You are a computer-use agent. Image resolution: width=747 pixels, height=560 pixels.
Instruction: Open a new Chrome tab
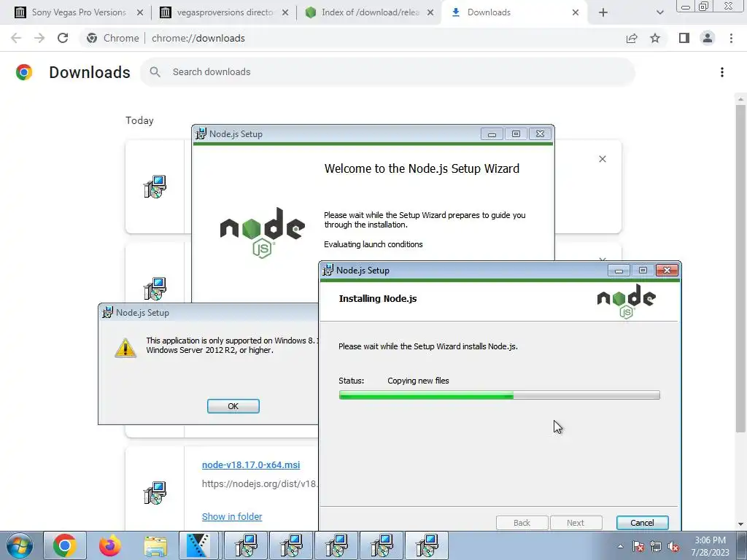(x=603, y=13)
